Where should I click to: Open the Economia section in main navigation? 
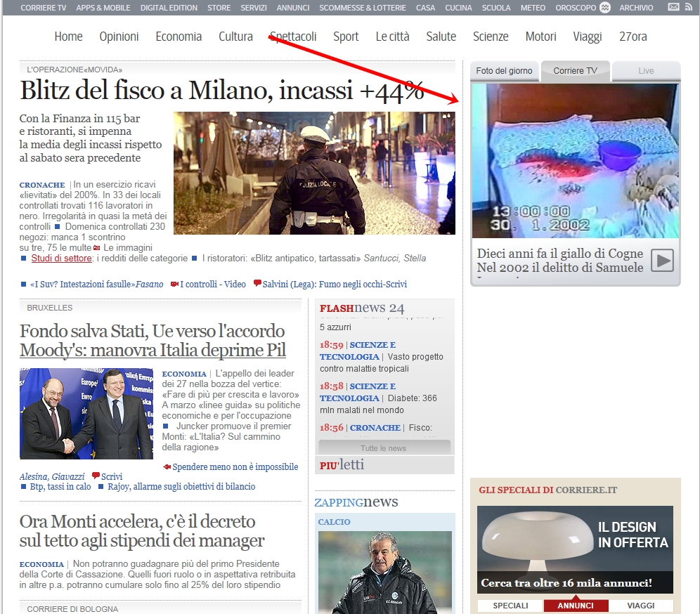click(179, 37)
